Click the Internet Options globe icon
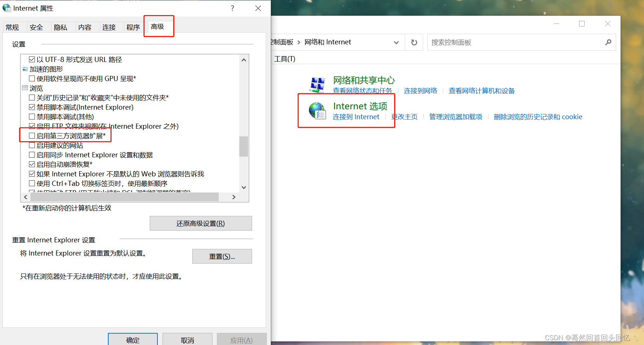644x345 pixels. [x=317, y=111]
